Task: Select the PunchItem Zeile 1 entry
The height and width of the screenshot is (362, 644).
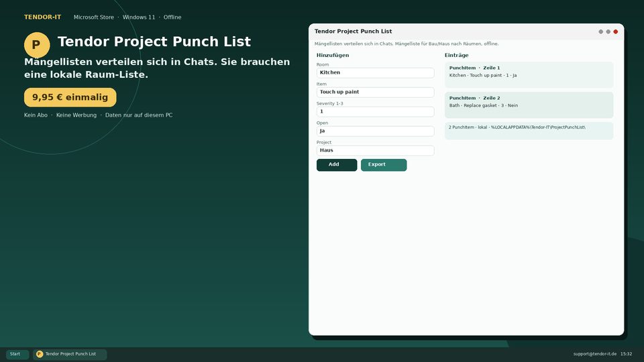Action: point(529,74)
